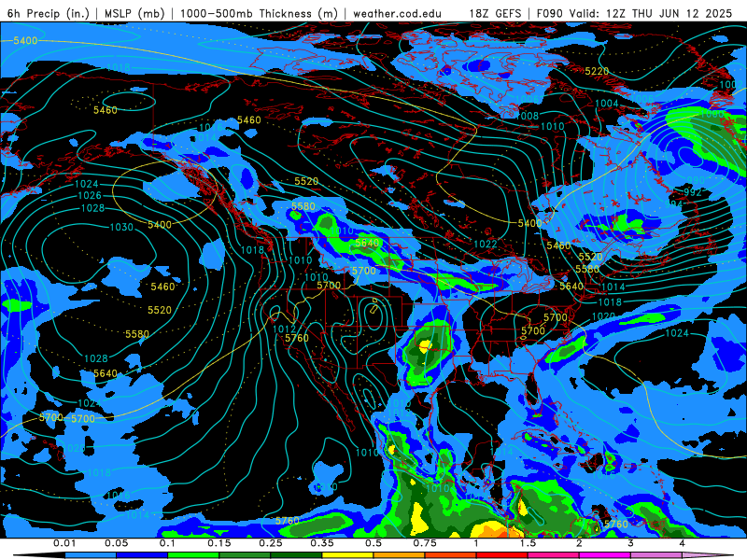The height and width of the screenshot is (560, 747).
Task: Click the 1020 pressure label off the East Coast
Action: tap(603, 316)
